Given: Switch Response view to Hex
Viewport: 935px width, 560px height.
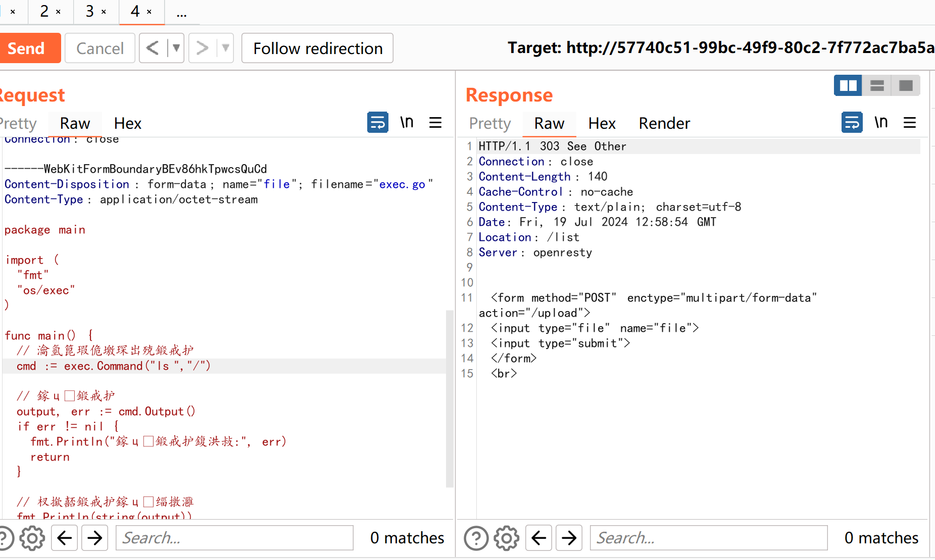Looking at the screenshot, I should [x=602, y=123].
